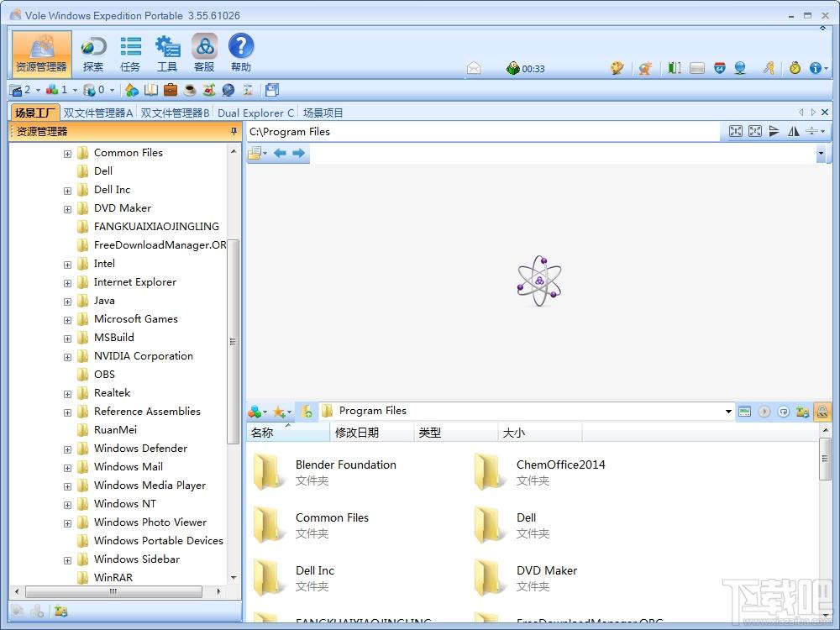Sort by the 名称 column header
The width and height of the screenshot is (840, 630).
pyautogui.click(x=288, y=433)
